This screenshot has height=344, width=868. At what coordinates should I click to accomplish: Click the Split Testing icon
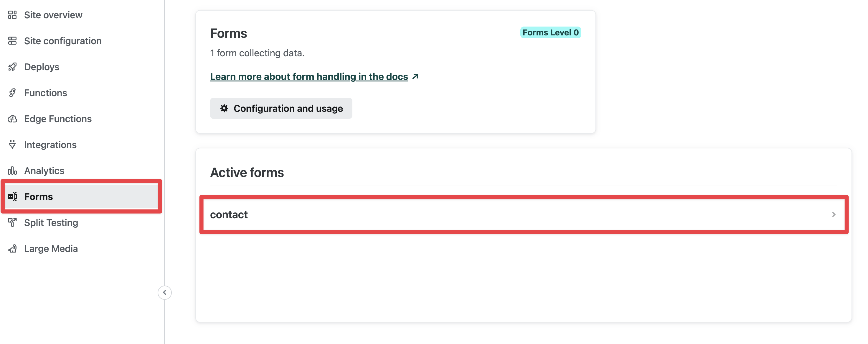click(12, 222)
